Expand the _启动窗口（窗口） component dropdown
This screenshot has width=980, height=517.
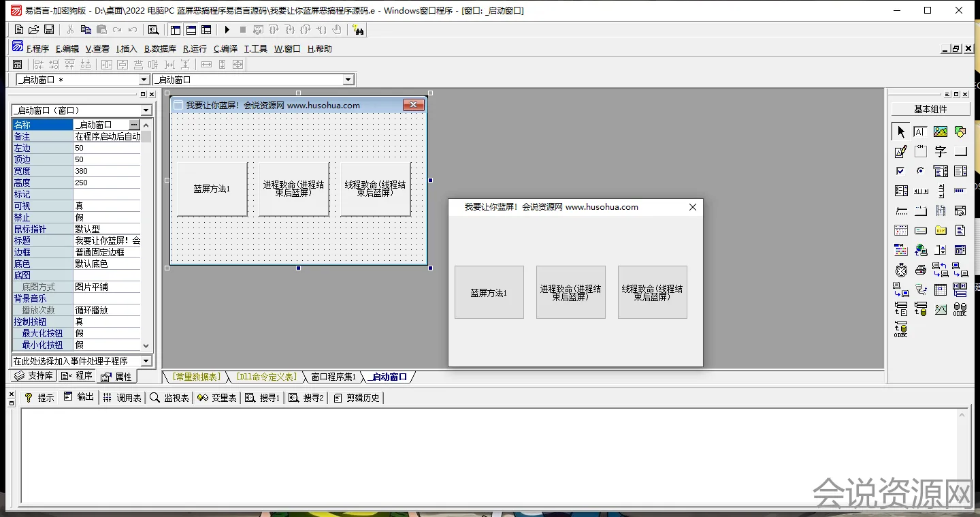pyautogui.click(x=146, y=110)
